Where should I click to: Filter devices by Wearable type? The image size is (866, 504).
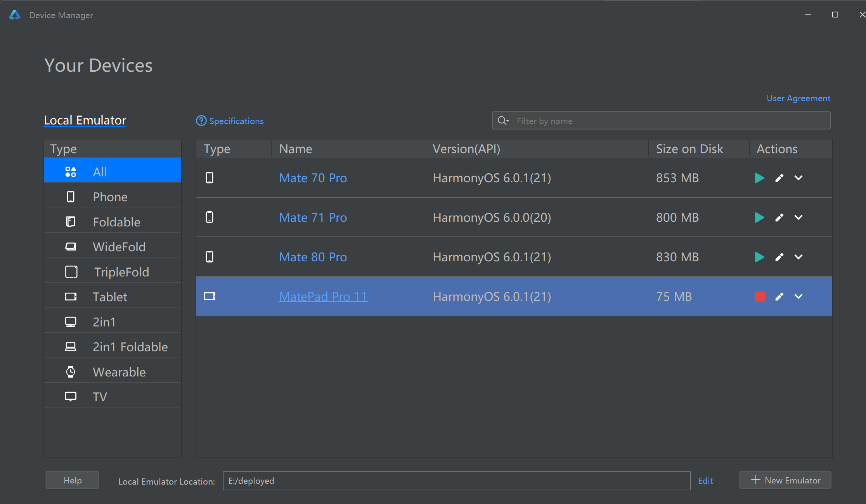point(113,370)
